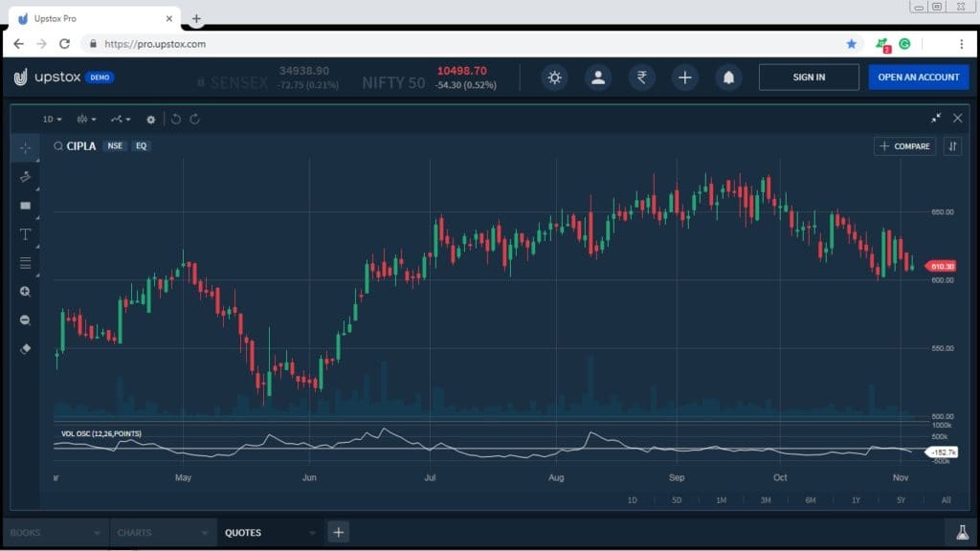Open the notifications bell in the header
Viewport: 980px width, 551px height.
[727, 77]
